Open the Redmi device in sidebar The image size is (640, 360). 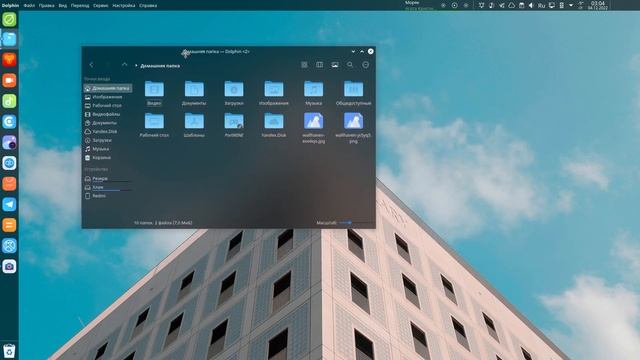pyautogui.click(x=108, y=196)
